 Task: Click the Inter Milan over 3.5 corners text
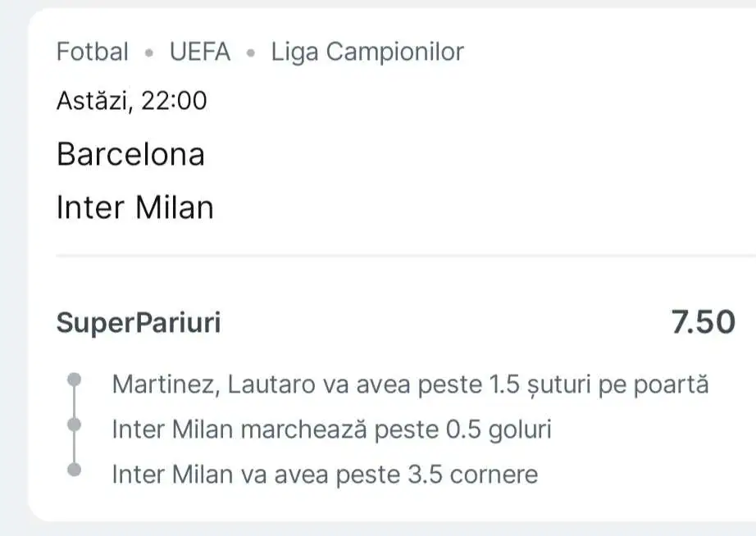pos(325,474)
